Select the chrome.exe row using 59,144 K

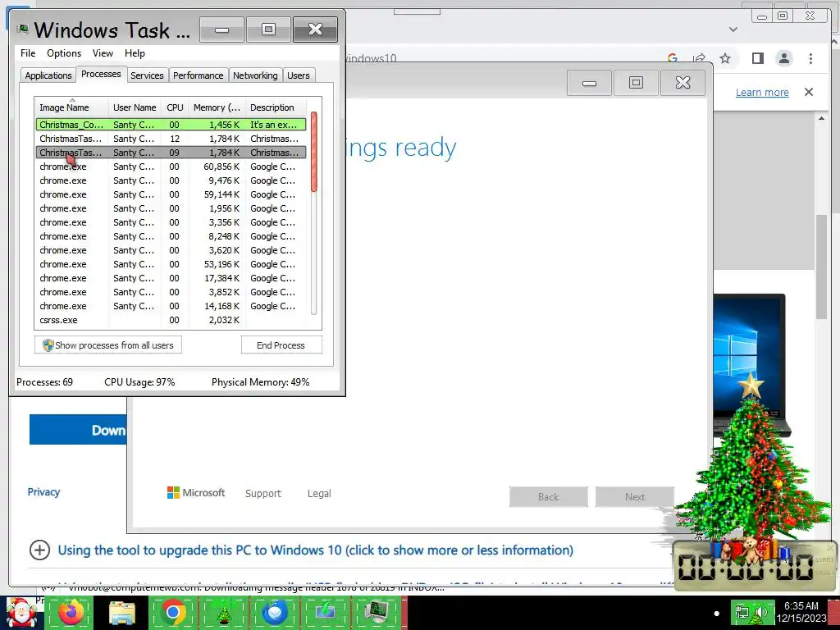(x=171, y=194)
